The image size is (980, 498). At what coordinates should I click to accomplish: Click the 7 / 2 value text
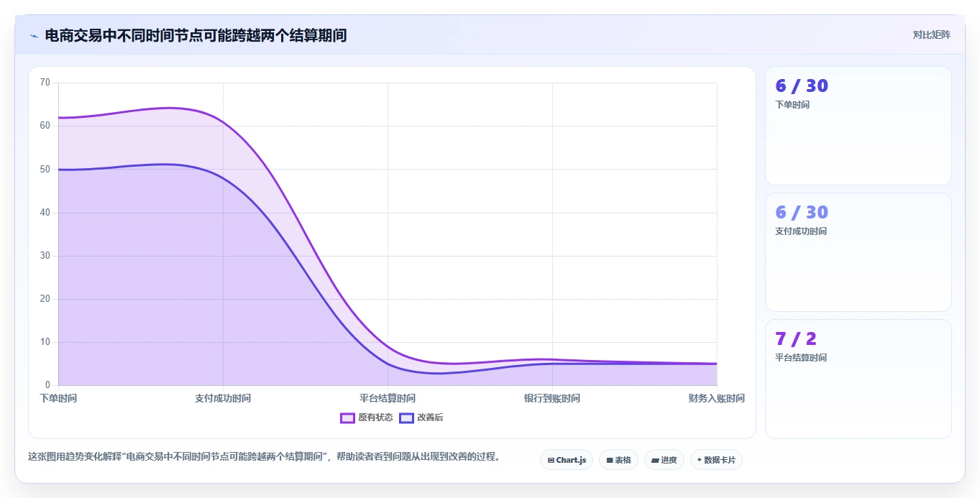(x=796, y=338)
